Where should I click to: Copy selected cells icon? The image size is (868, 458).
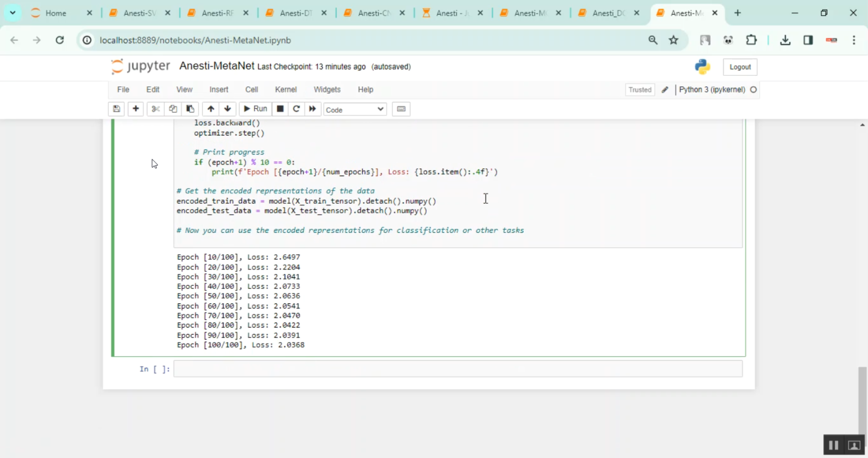(172, 109)
